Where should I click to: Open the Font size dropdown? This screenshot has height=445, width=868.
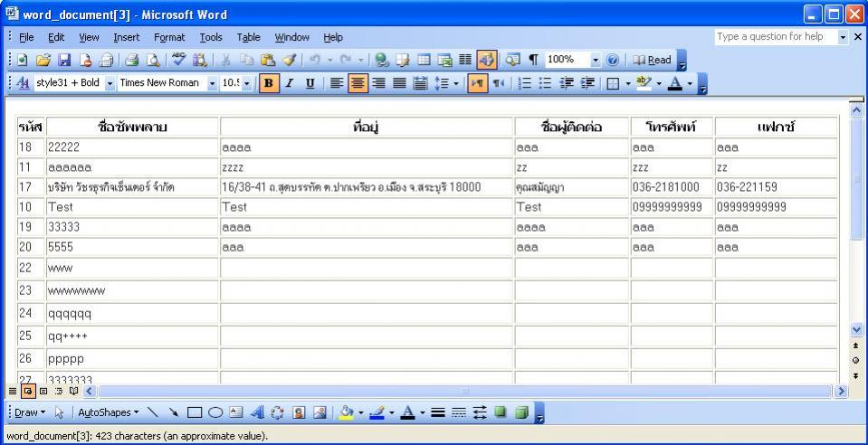(247, 83)
